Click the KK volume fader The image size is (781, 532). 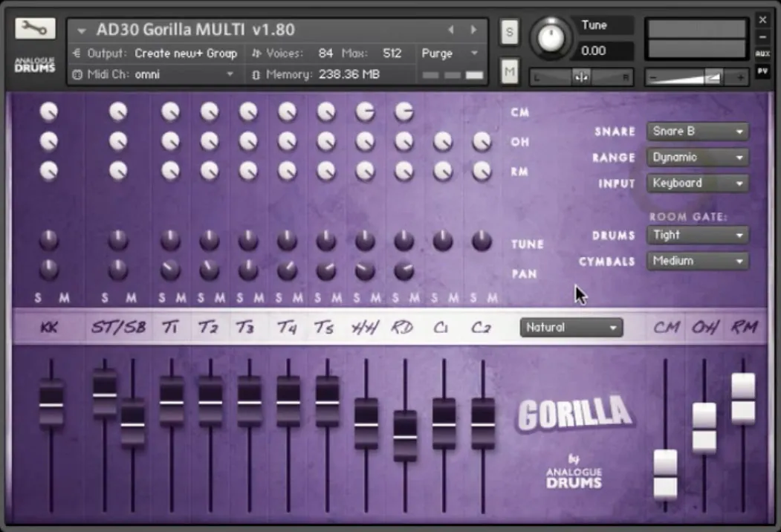pyautogui.click(x=51, y=405)
